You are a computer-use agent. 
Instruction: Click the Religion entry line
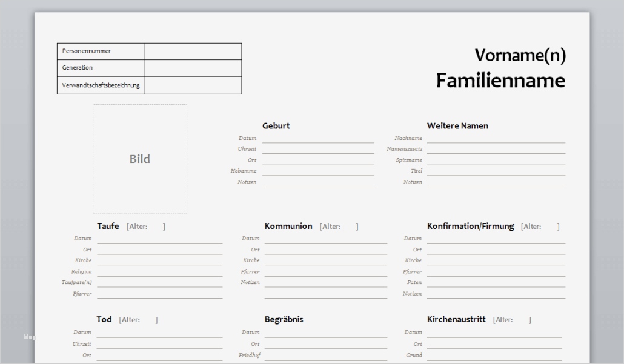pos(159,272)
